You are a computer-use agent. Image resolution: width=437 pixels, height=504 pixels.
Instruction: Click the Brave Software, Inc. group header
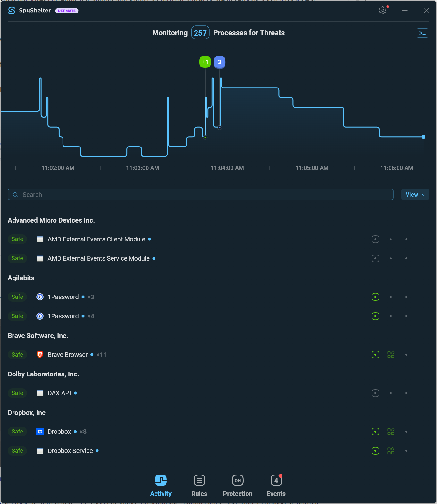point(38,336)
